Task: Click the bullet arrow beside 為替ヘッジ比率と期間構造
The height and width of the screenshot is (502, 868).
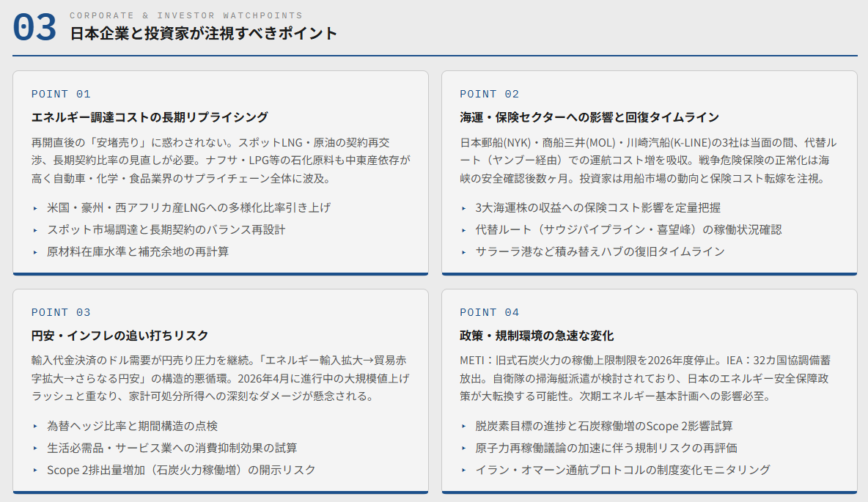Action: [x=34, y=427]
